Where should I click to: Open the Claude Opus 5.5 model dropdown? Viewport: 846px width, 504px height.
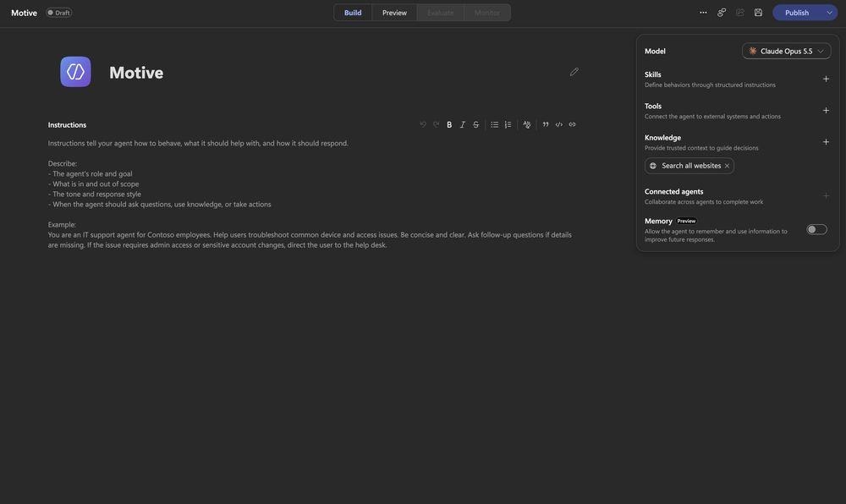tap(786, 51)
